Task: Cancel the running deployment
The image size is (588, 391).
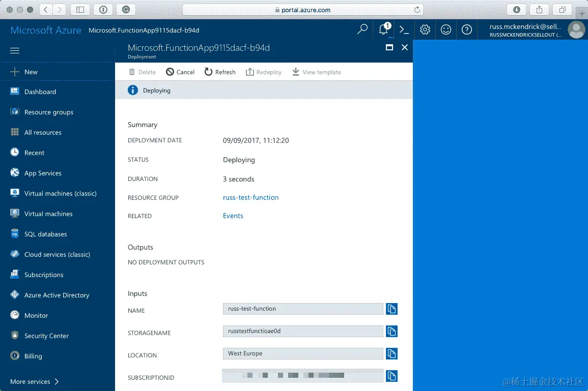Action: pyautogui.click(x=180, y=72)
